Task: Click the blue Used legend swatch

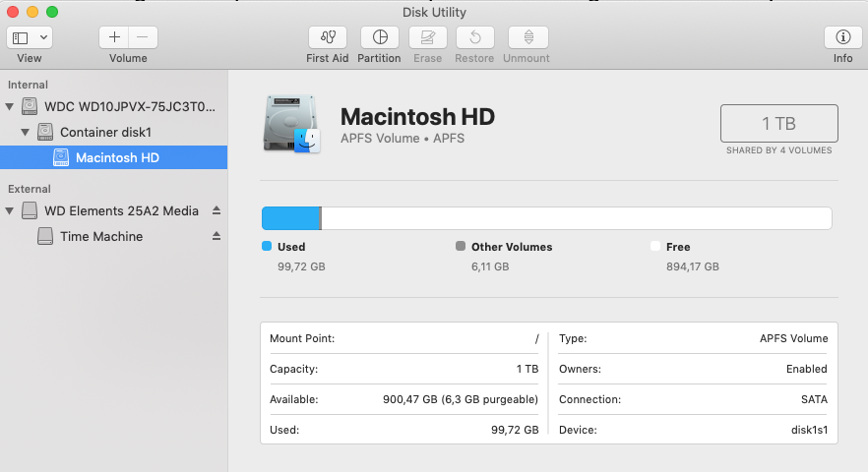Action: pyautogui.click(x=267, y=246)
